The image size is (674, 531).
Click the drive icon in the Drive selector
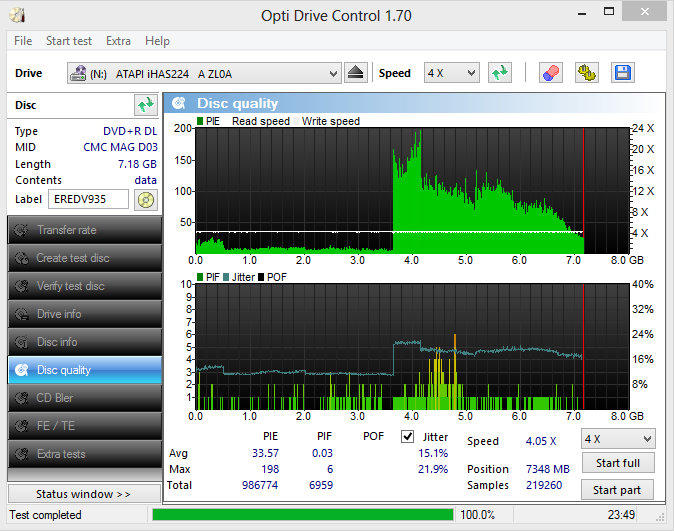(78, 74)
